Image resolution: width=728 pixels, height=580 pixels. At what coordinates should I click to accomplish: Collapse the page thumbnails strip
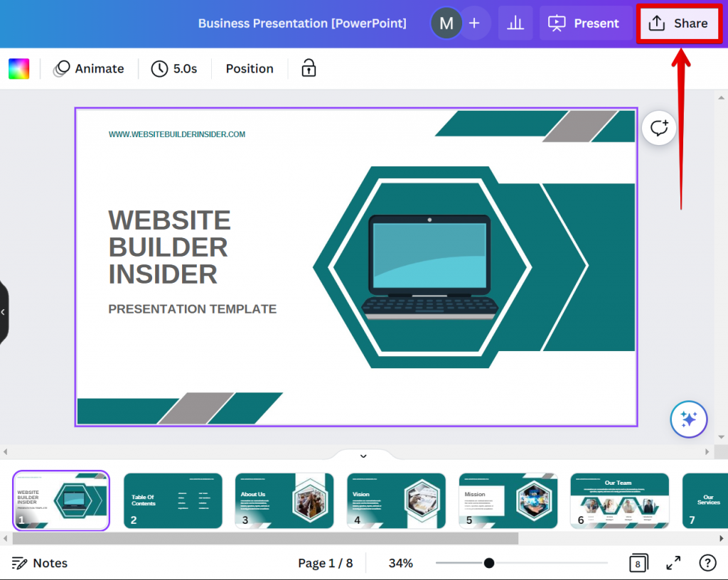click(x=363, y=456)
